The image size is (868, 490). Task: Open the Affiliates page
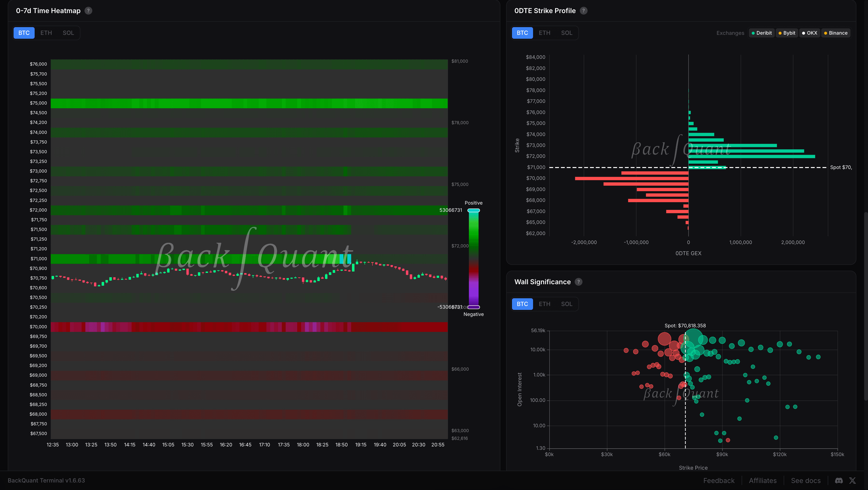763,481
